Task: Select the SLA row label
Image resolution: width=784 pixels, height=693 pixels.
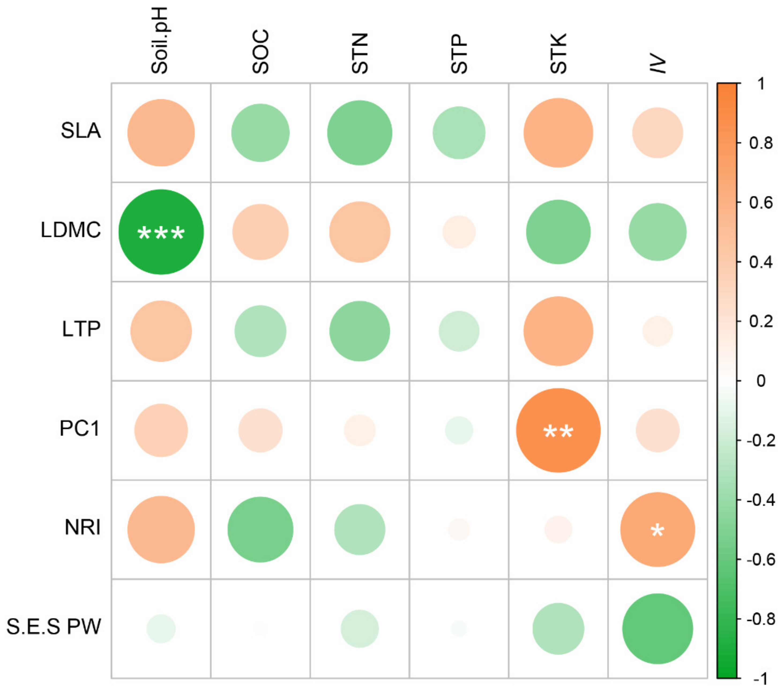Action: click(x=81, y=131)
